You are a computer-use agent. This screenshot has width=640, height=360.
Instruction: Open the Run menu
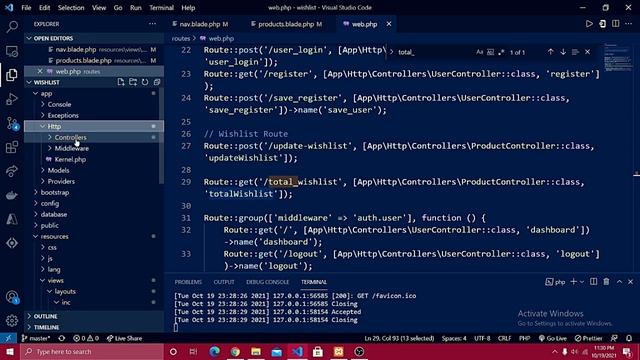(136, 8)
